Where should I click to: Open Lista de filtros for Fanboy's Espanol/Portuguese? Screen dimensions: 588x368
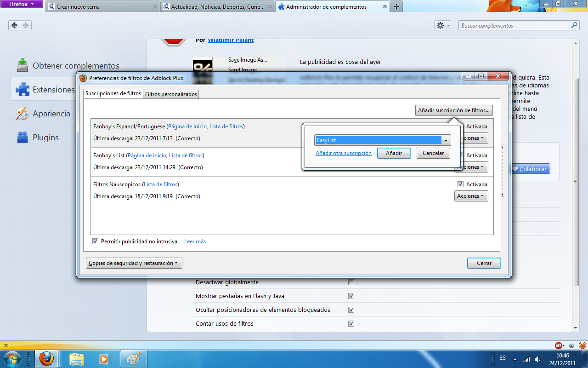point(226,126)
